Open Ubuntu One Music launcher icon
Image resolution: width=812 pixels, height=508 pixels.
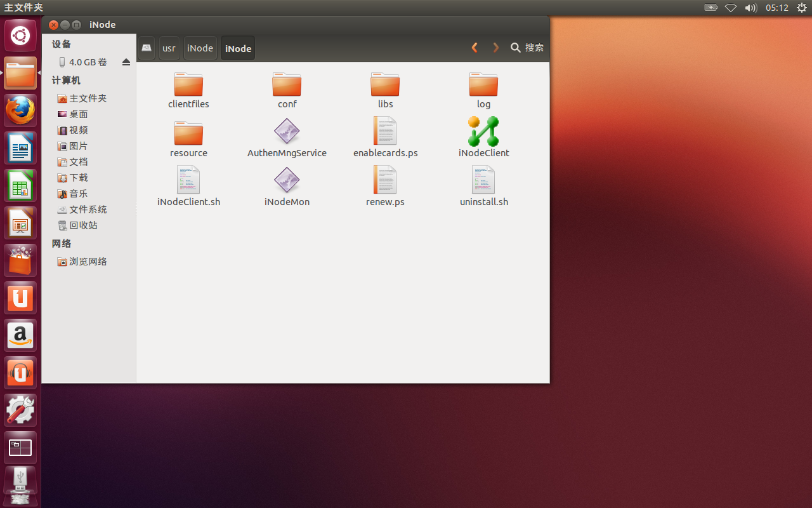pos(20,373)
